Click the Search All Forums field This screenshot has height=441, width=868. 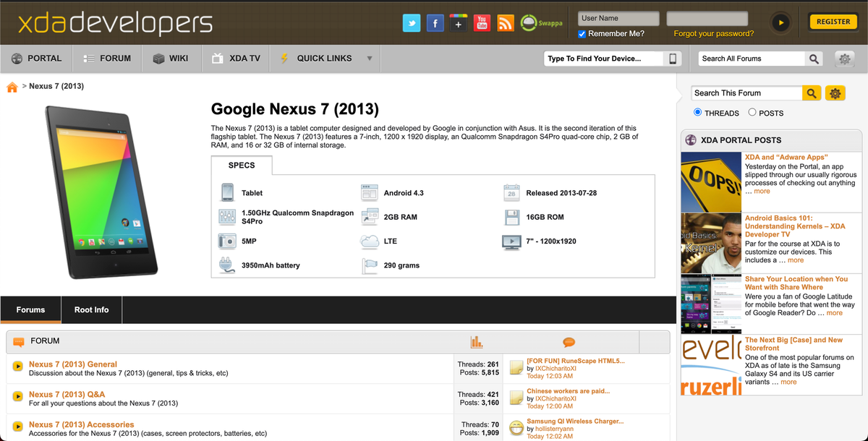click(752, 59)
